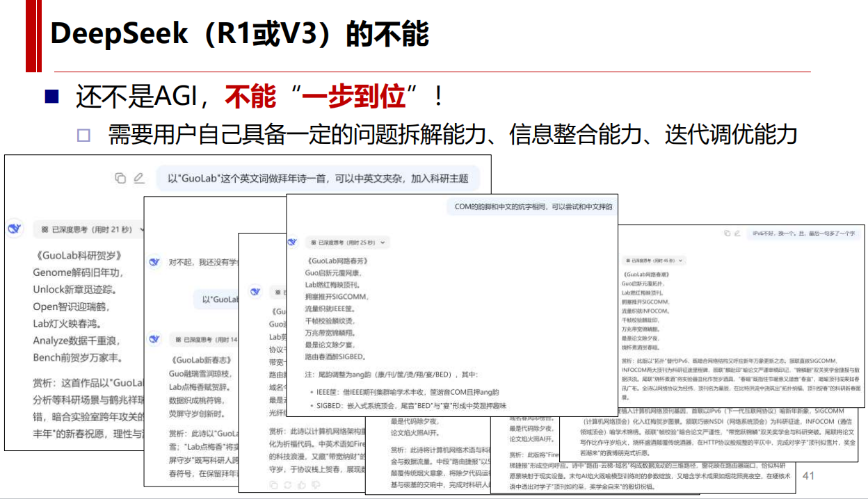The image size is (868, 499).
Task: Click the poem title '《GuoLab科研贺岁》'
Action: point(77,255)
